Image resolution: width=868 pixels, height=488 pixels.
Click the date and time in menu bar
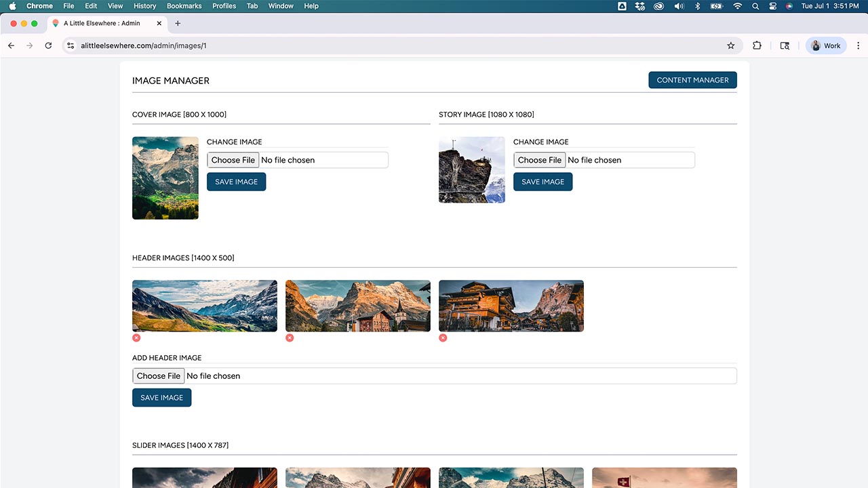831,6
